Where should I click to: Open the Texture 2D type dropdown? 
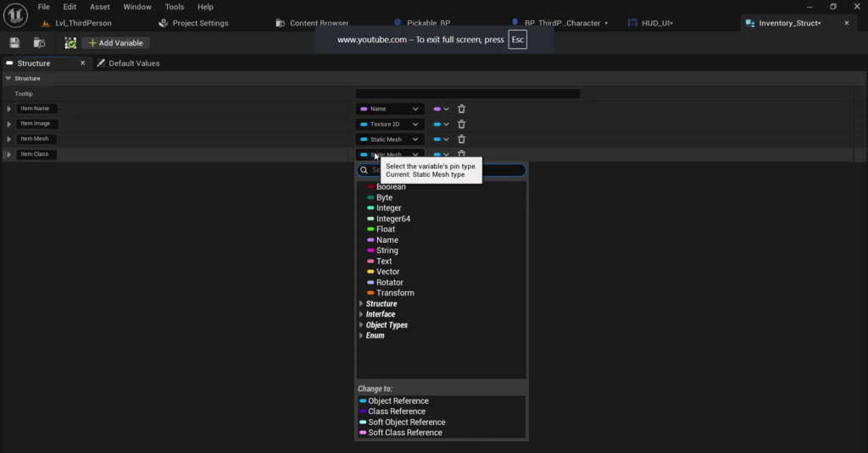coord(390,124)
